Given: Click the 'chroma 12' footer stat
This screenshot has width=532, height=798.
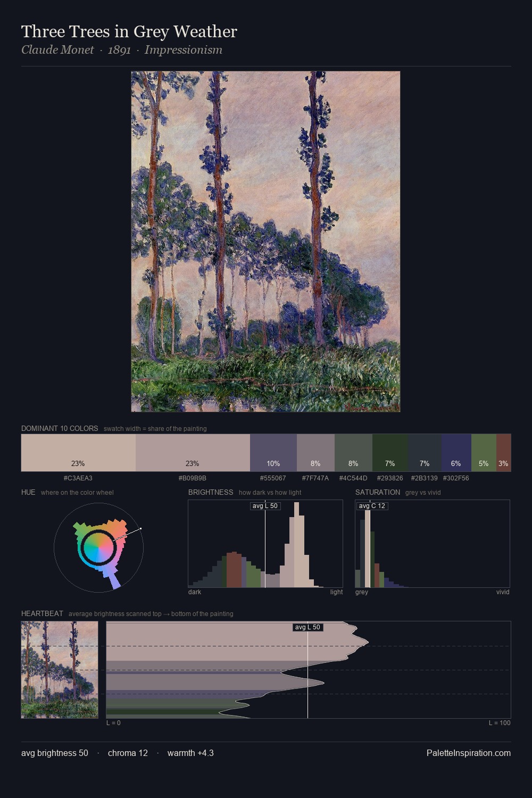Looking at the screenshot, I should pyautogui.click(x=128, y=753).
